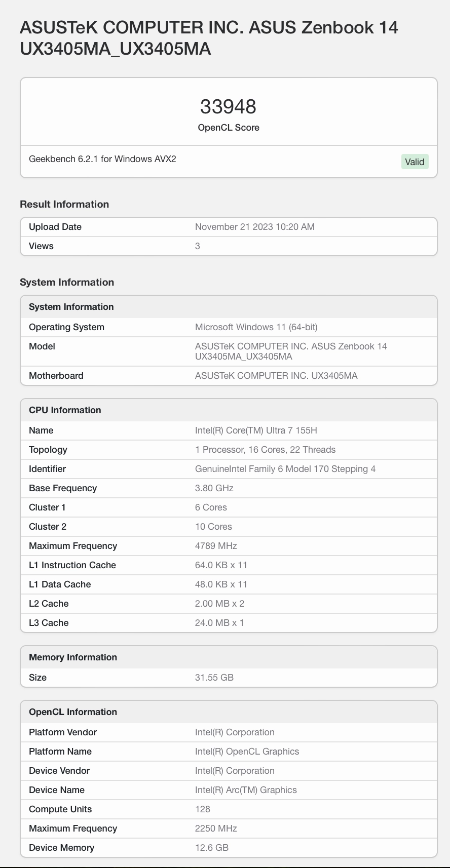Click the "Cluster 2" row label

click(x=48, y=527)
